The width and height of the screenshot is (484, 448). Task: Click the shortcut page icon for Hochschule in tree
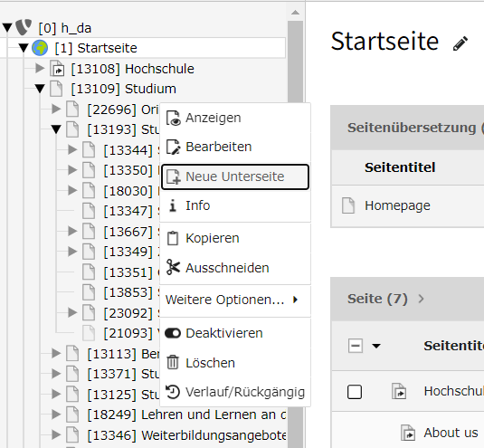(x=57, y=69)
